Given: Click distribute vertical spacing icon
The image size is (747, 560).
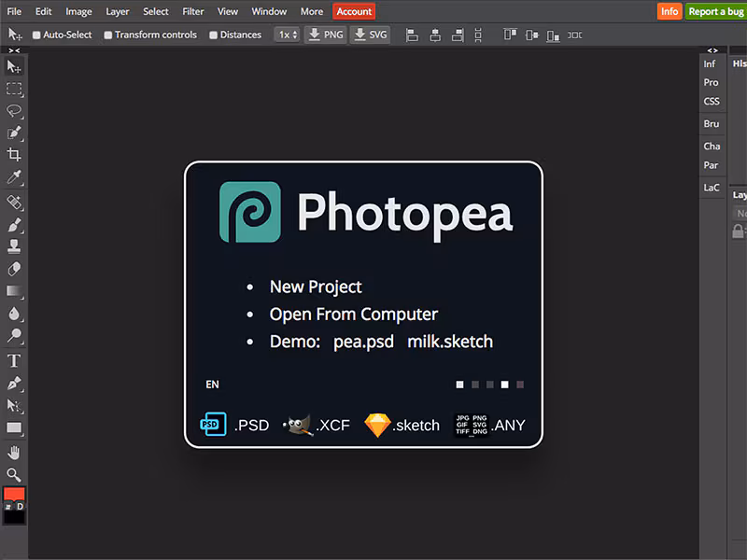Looking at the screenshot, I should tap(478, 35).
